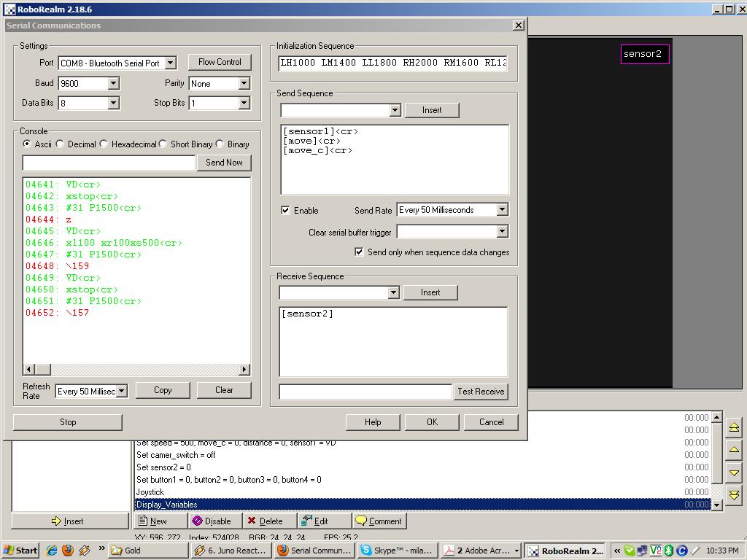
Task: Click the Test Receive button
Action: 481,392
